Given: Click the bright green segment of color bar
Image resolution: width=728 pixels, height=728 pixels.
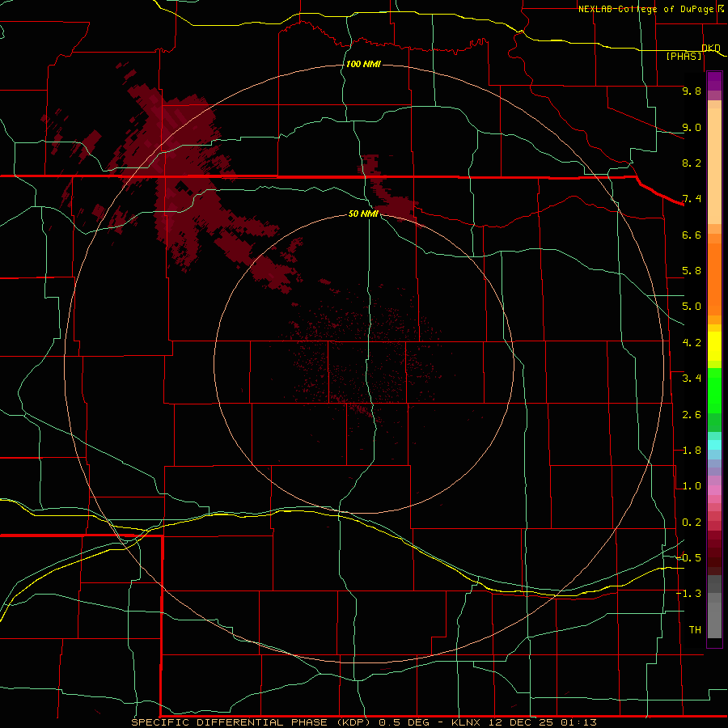Looking at the screenshot, I should 714,392.
